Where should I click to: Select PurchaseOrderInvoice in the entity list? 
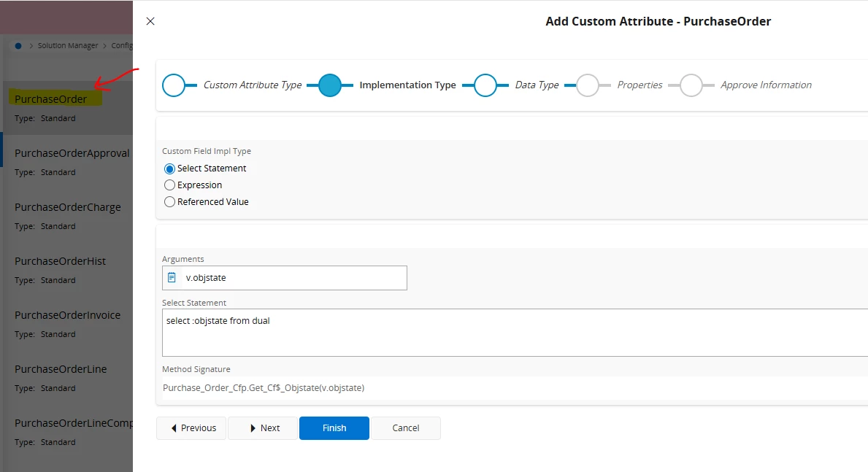coord(67,315)
